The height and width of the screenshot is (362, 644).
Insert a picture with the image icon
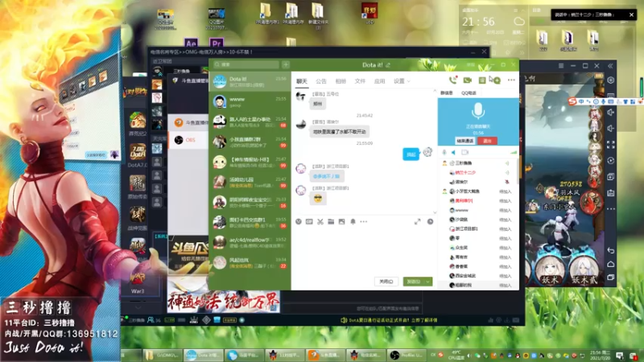tap(341, 222)
